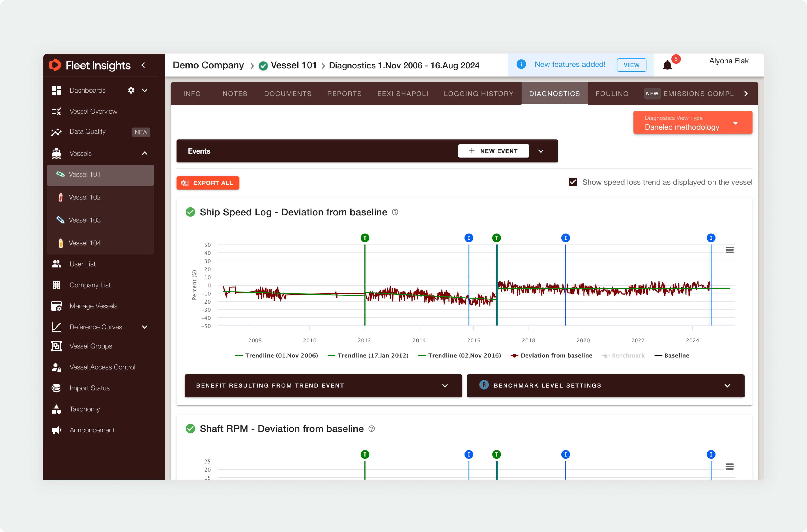Click the Company List building icon

tap(56, 285)
